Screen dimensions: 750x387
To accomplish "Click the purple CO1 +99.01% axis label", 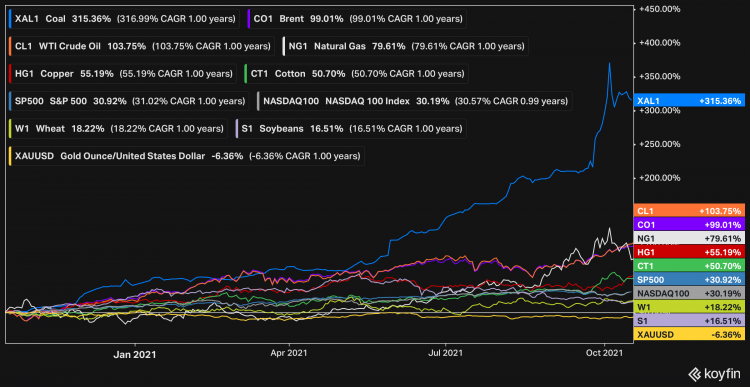I will [x=689, y=224].
